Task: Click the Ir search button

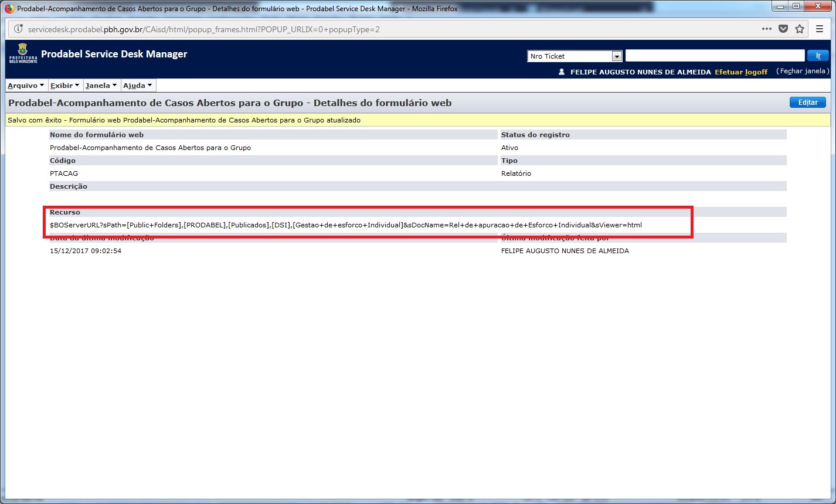Action: point(818,56)
